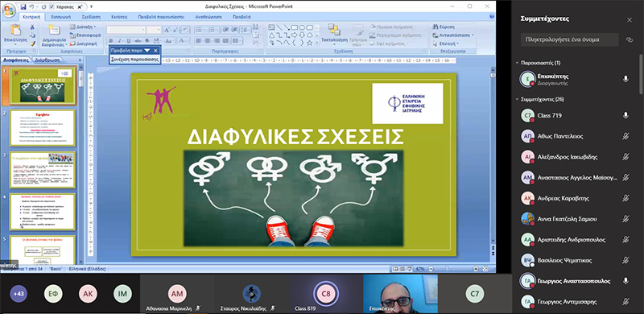
Task: Click the Format Painter brush icon
Action: 32,43
